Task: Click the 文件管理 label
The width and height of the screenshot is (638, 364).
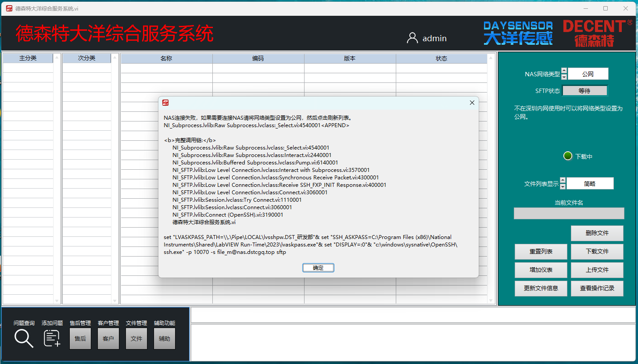Action: [x=136, y=323]
